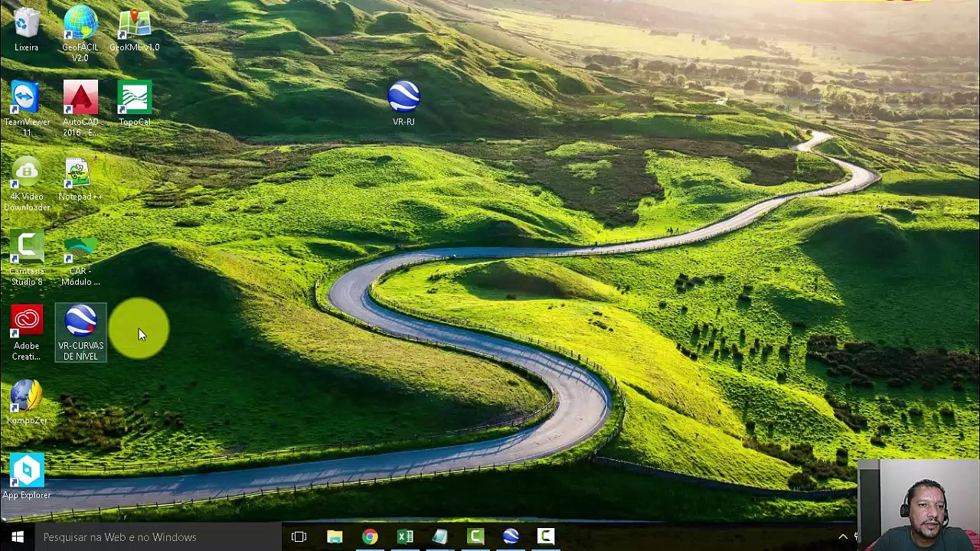Select the Adobe Creative Cloud desktop icon
Viewport: 980px width, 551px height.
click(27, 333)
